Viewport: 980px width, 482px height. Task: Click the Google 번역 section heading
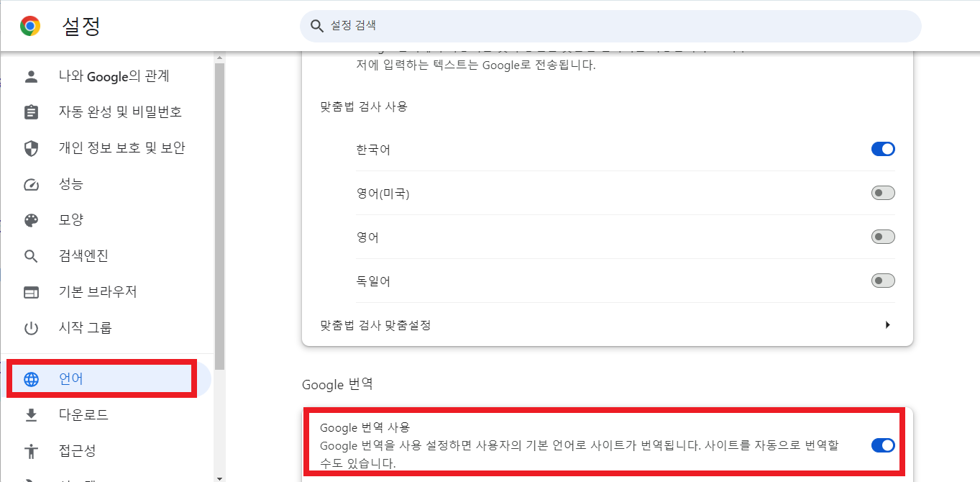(337, 384)
